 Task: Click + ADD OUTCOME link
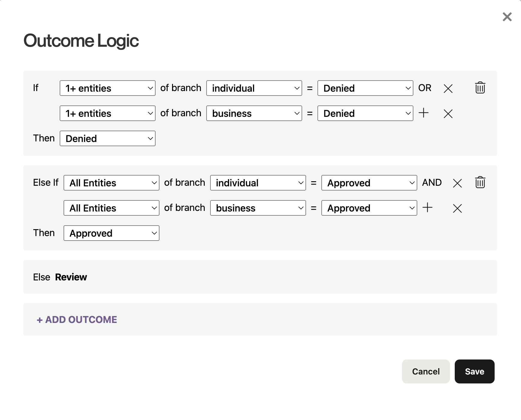point(77,320)
